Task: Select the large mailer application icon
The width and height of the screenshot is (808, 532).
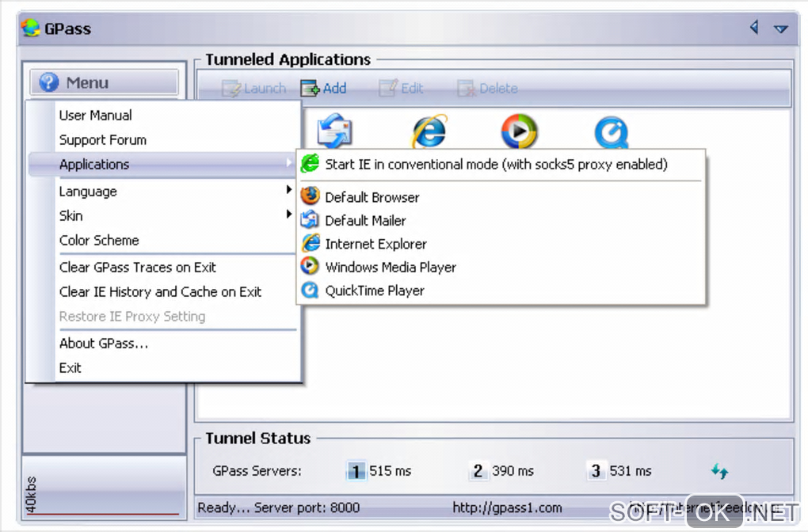Action: tap(334, 131)
